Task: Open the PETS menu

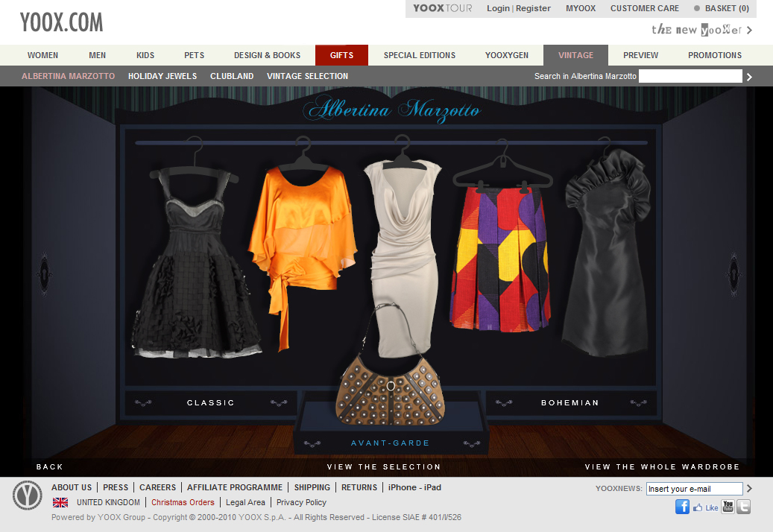Action: tap(195, 55)
